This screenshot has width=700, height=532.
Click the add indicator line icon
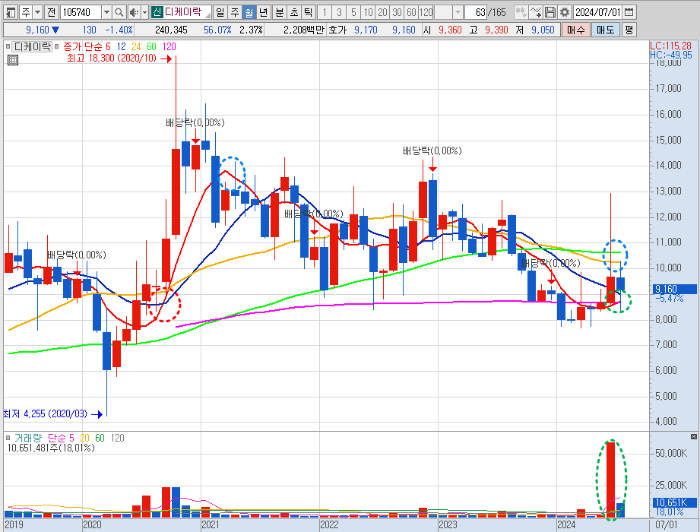click(536, 12)
